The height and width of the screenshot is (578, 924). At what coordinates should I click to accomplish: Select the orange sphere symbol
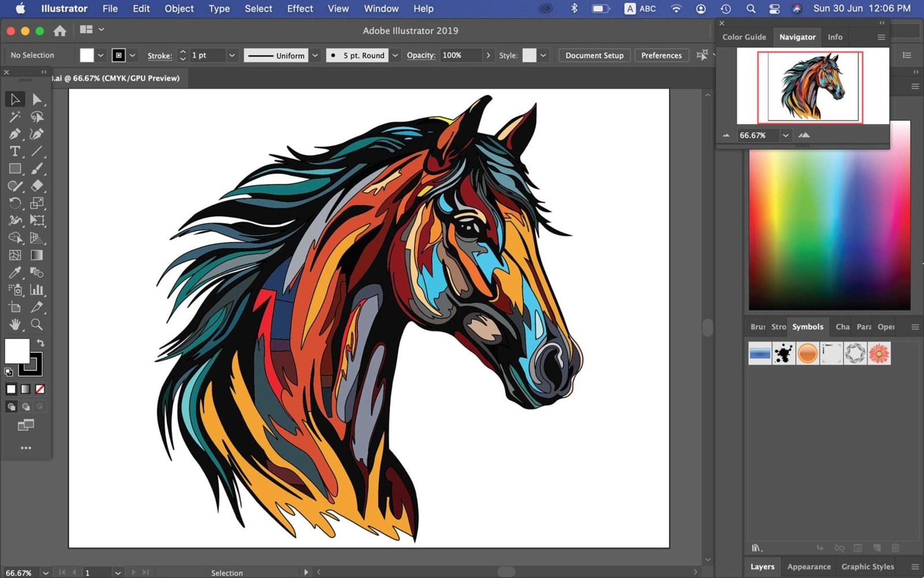pos(807,353)
